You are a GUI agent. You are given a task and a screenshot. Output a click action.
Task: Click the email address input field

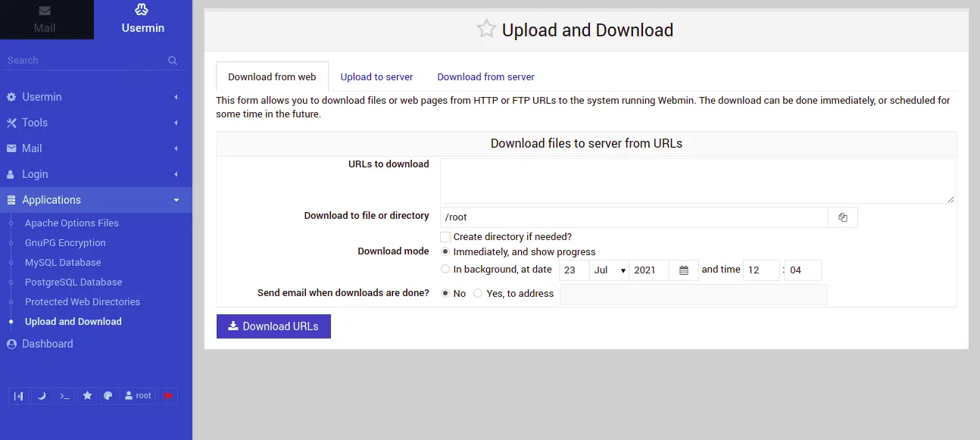coord(694,295)
